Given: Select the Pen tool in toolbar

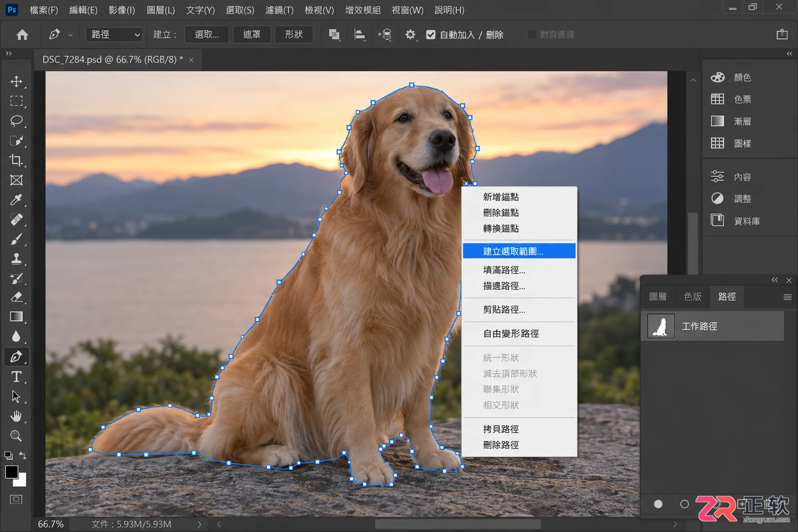Looking at the screenshot, I should tap(16, 356).
